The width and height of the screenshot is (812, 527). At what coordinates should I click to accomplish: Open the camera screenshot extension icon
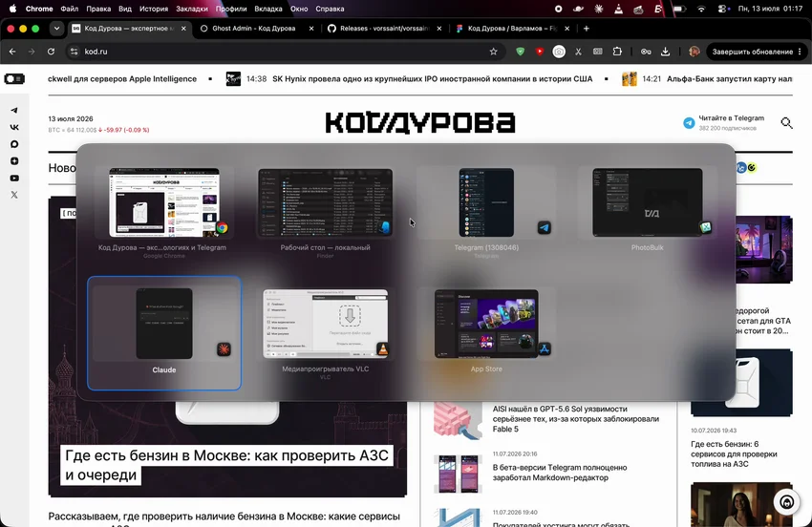pos(559,52)
